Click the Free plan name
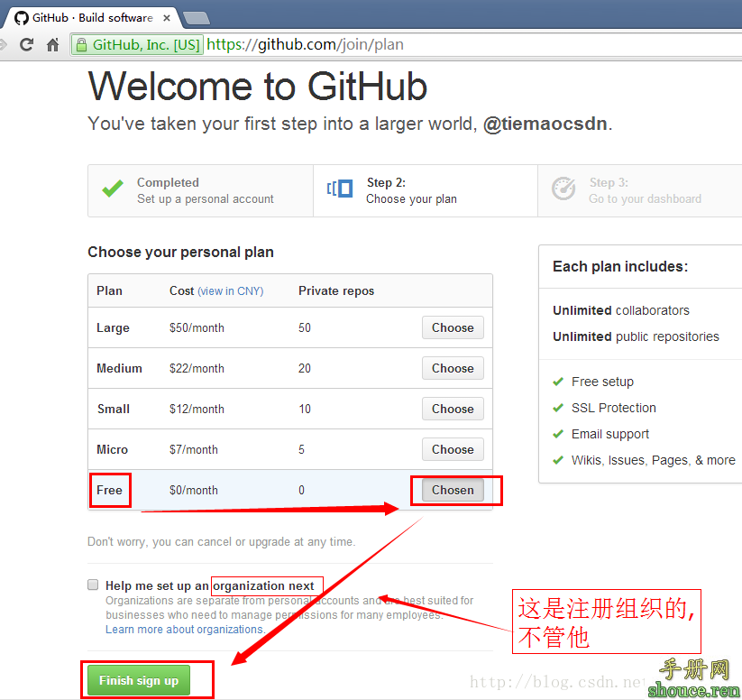The image size is (742, 700). pos(109,490)
